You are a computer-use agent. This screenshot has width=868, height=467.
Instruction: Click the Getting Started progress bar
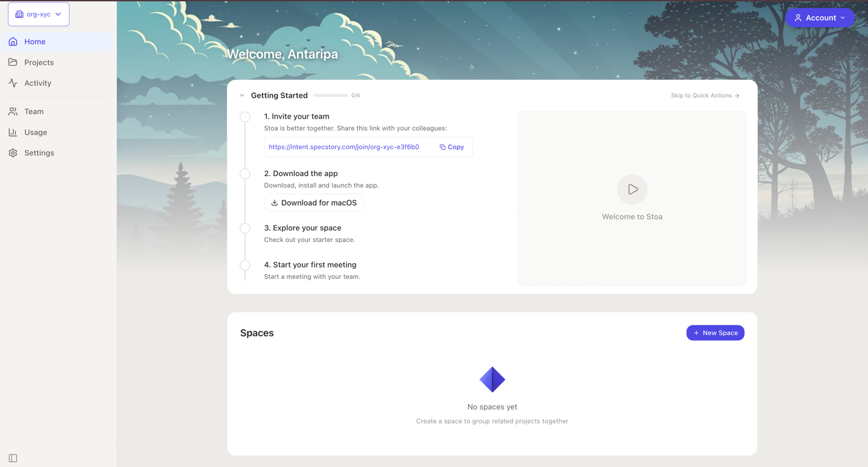tap(330, 96)
